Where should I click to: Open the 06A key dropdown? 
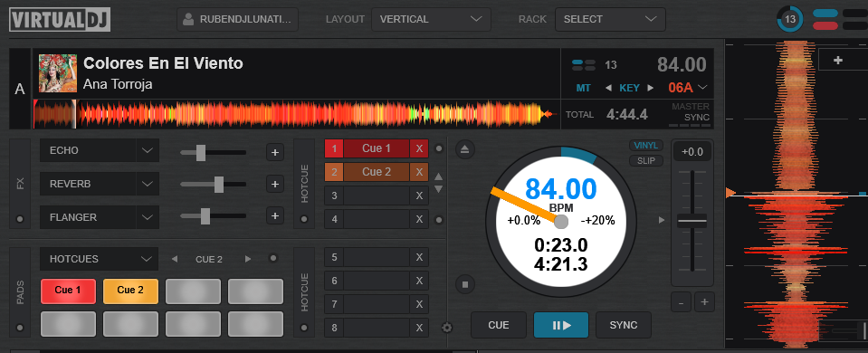687,88
